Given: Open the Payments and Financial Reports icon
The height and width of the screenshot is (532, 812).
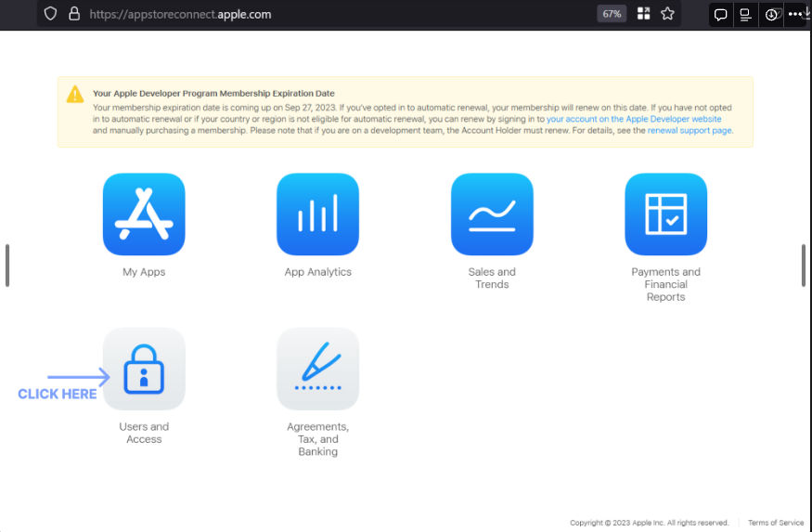Looking at the screenshot, I should click(666, 214).
